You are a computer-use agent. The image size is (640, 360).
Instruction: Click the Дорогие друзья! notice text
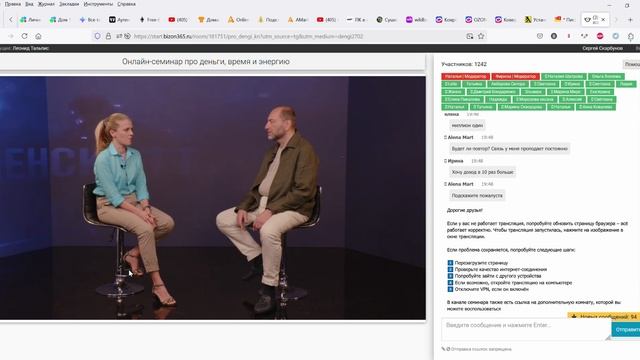464,210
